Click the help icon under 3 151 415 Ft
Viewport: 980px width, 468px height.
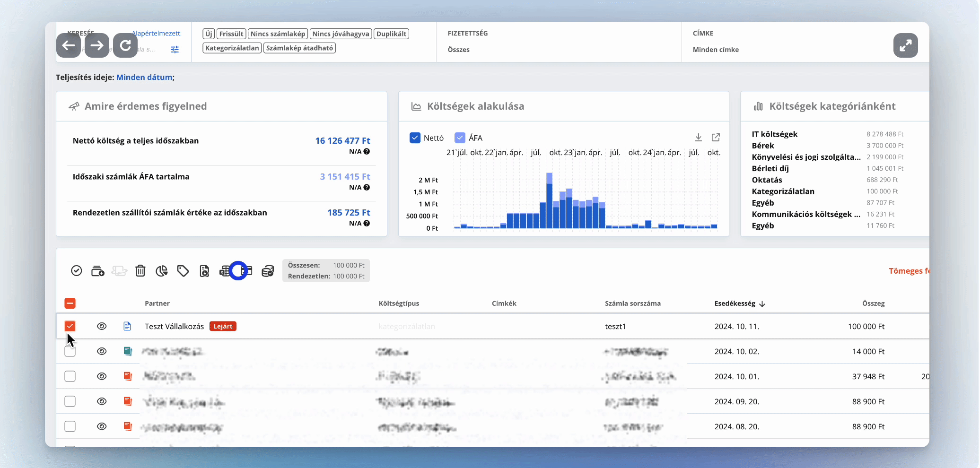367,188
